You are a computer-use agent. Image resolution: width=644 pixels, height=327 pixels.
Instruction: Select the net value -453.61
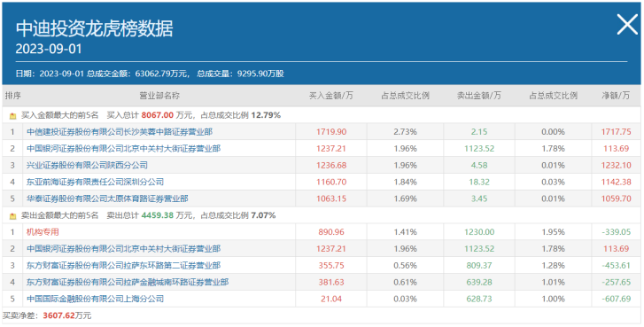pyautogui.click(x=616, y=265)
